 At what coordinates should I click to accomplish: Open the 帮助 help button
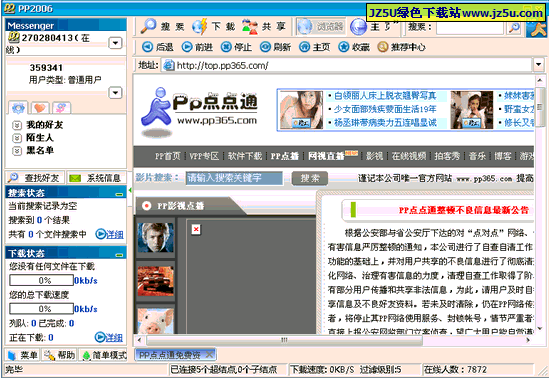[60, 355]
